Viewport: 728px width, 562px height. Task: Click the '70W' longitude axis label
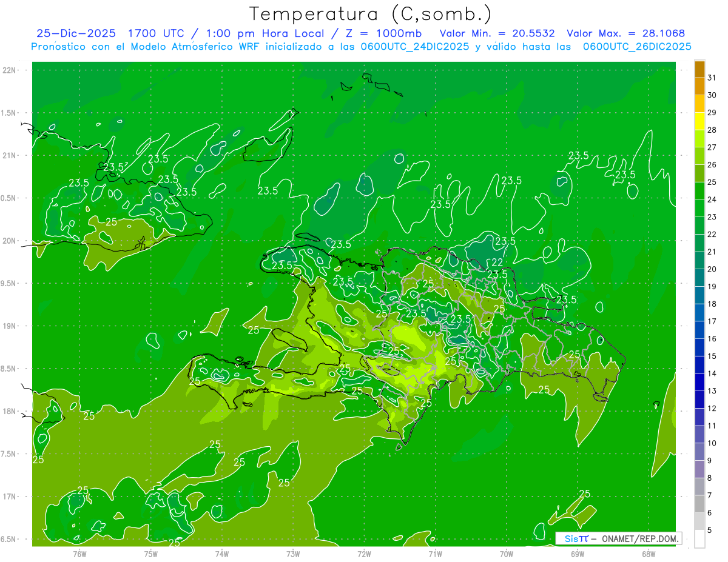(x=506, y=554)
